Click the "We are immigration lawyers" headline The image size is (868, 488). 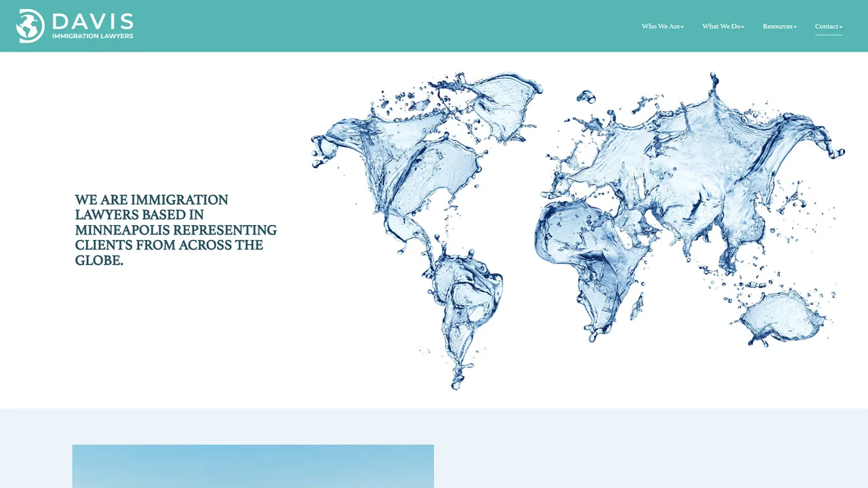pyautogui.click(x=176, y=230)
